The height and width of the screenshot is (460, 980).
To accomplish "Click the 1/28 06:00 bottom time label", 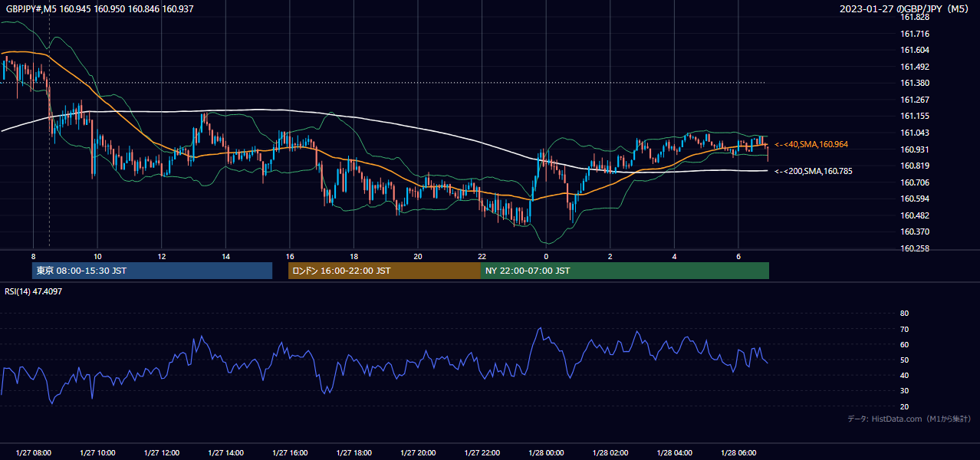I will coord(738,453).
